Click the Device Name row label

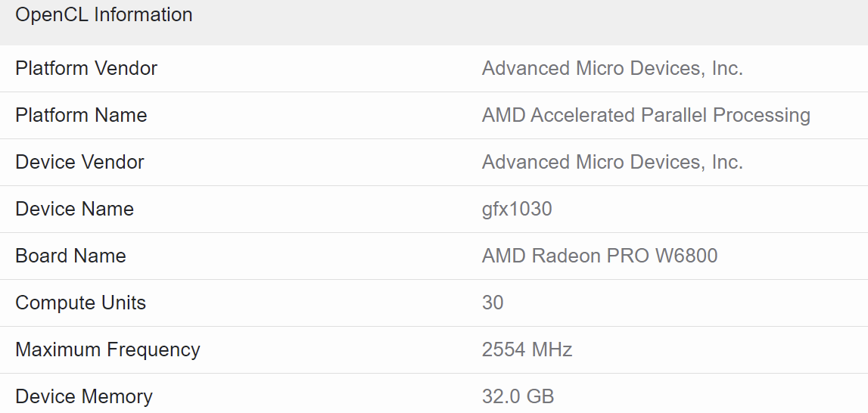pos(74,209)
